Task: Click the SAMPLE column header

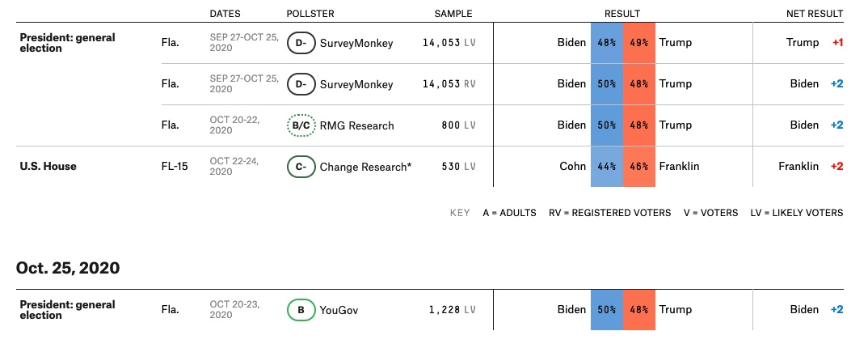Action: pos(453,13)
